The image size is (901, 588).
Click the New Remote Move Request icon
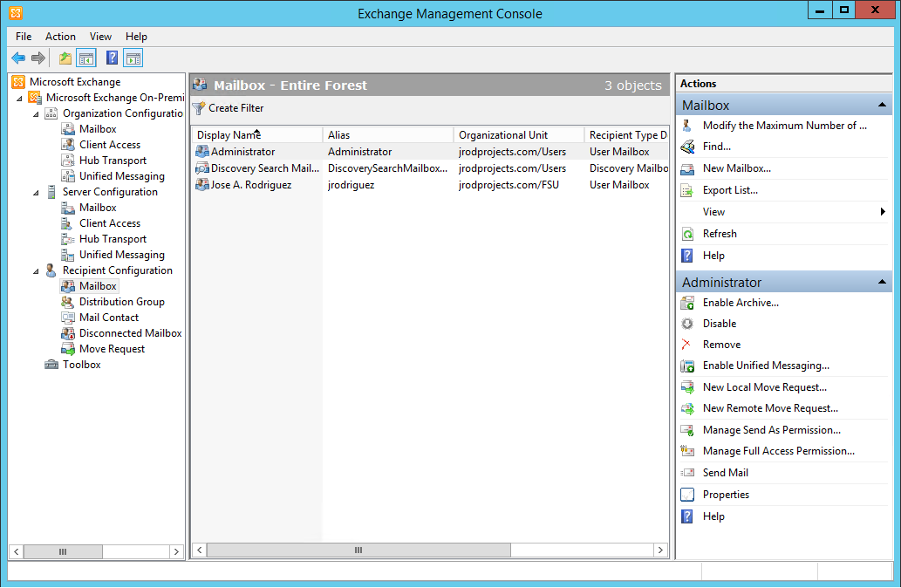coord(687,408)
